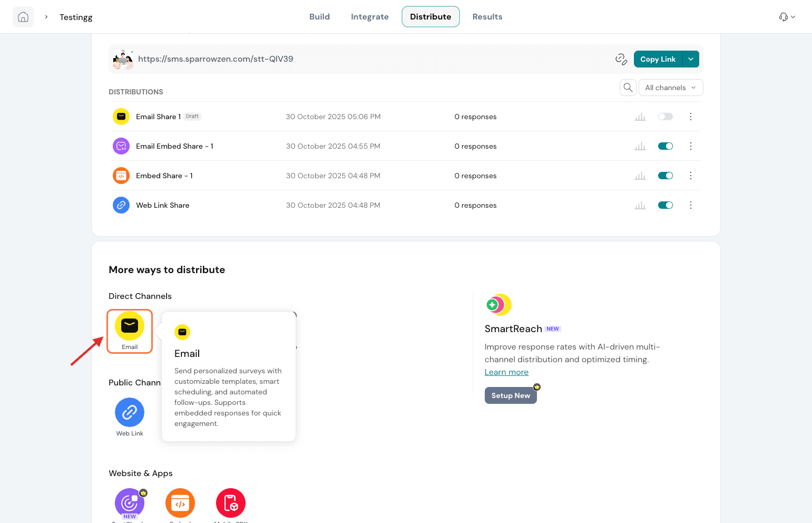The height and width of the screenshot is (523, 812).
Task: Expand the All channels filter dropdown
Action: (x=670, y=88)
